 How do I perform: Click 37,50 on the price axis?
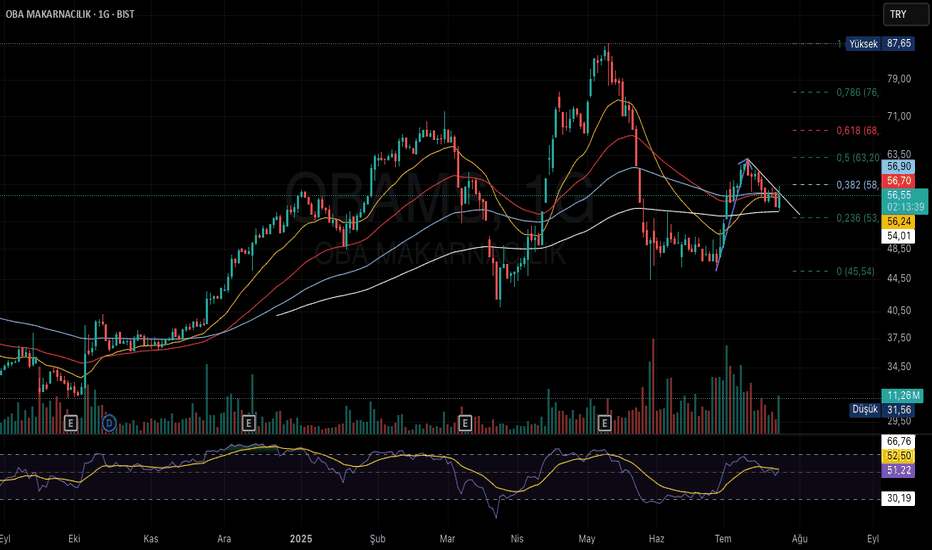[899, 338]
